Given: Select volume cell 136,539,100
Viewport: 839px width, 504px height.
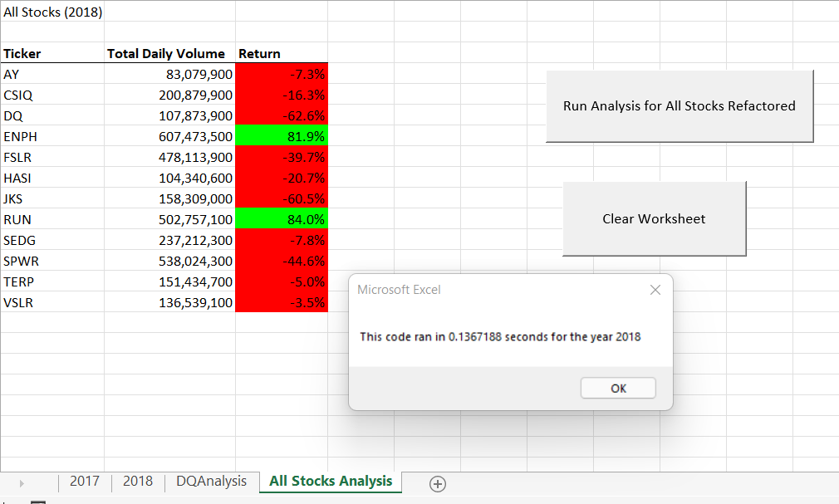Looking at the screenshot, I should [x=169, y=303].
